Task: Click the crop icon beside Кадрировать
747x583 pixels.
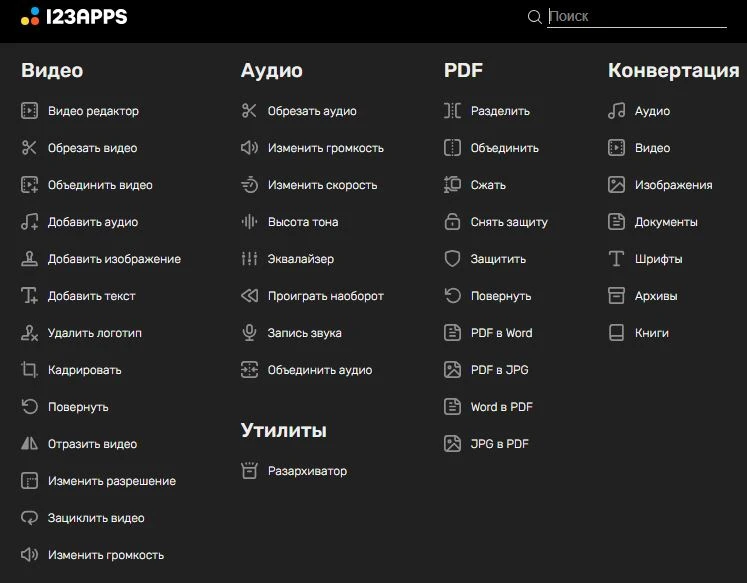Action: tap(29, 370)
